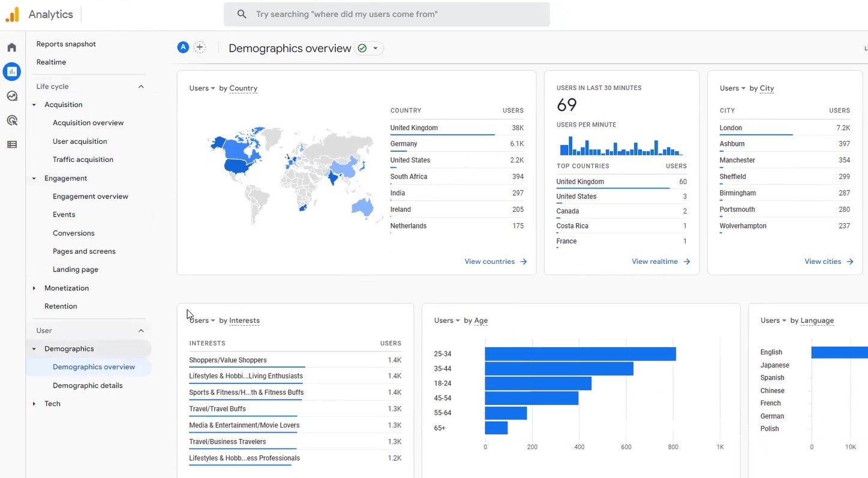Select the Reports icon in navigation rail
Screen dimensions: 868x478
point(12,71)
